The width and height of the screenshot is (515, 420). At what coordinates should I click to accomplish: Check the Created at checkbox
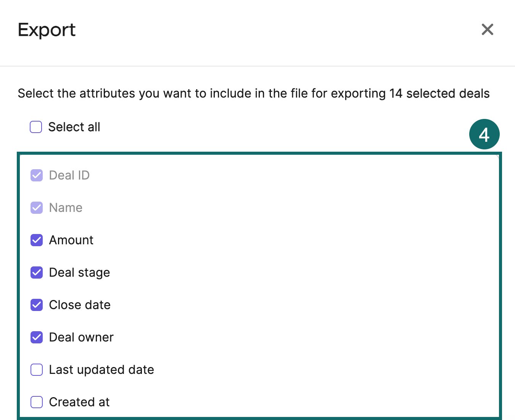click(x=37, y=402)
